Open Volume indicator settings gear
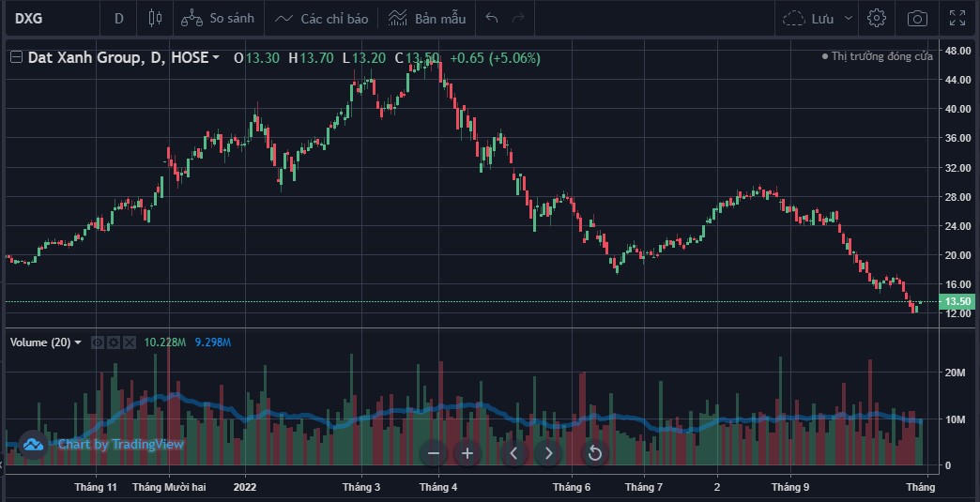Viewport: 980px width, 502px height. pos(114,342)
